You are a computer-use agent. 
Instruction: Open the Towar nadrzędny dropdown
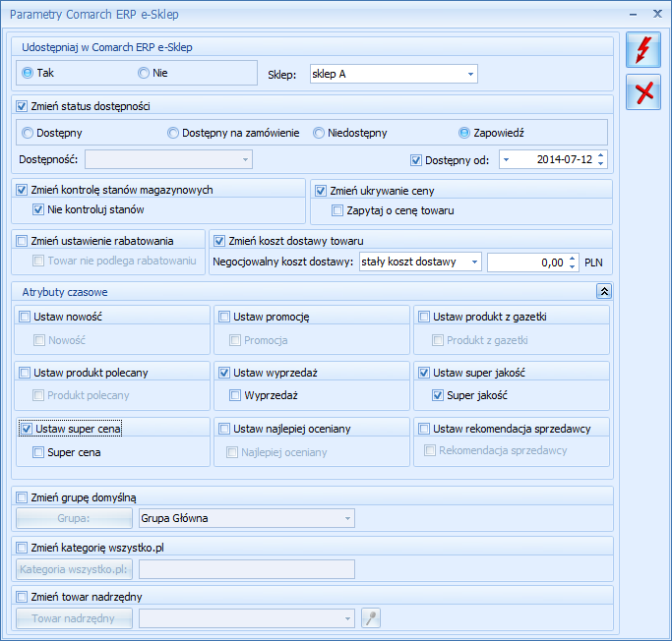347,618
